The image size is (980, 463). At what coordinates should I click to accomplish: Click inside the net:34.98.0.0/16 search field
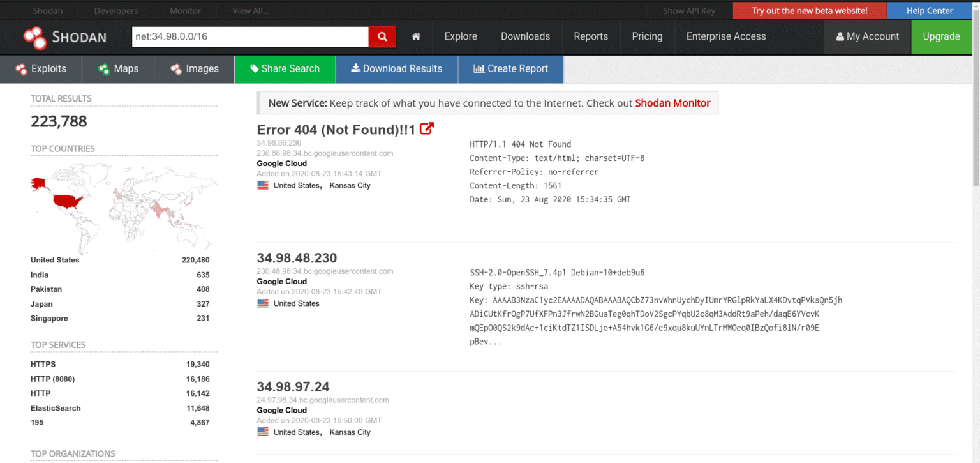[249, 36]
